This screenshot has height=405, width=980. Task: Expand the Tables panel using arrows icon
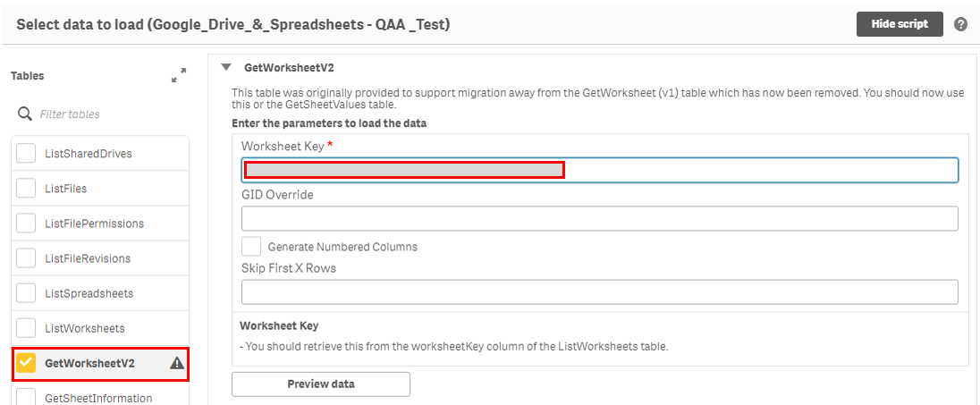tap(178, 76)
